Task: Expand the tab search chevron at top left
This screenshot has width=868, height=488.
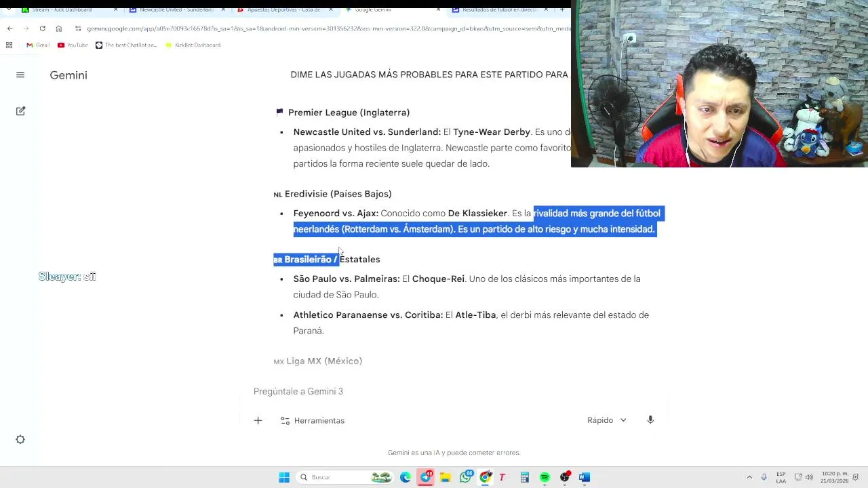Action: [x=9, y=9]
